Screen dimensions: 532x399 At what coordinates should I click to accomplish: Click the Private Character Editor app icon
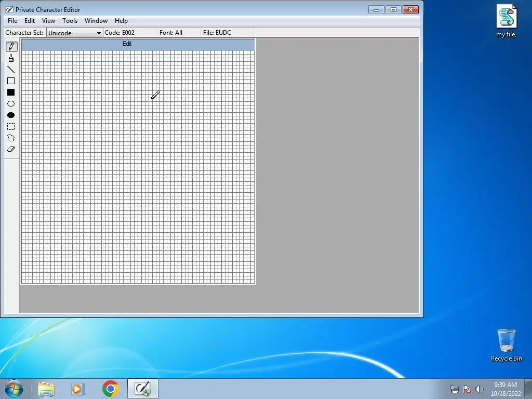pyautogui.click(x=9, y=9)
